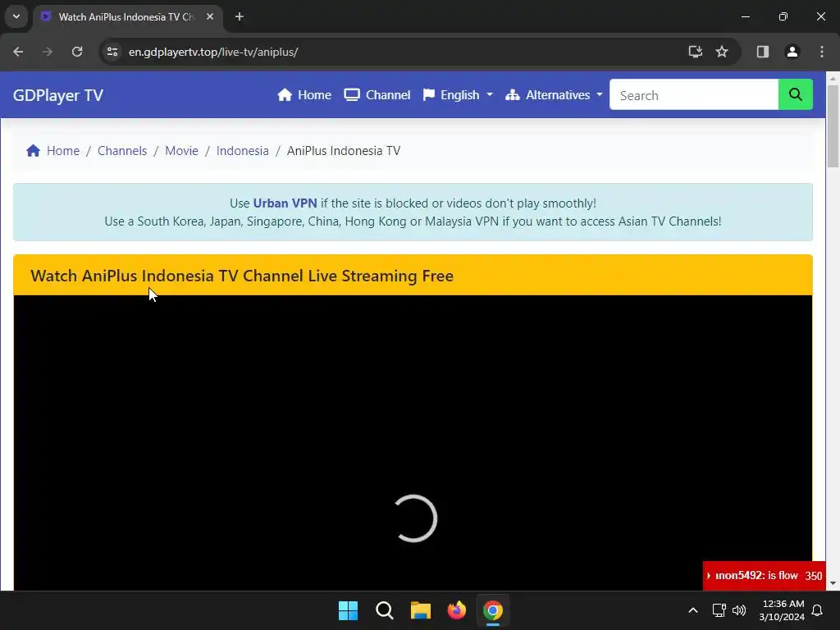Click the address bar URL
840x630 pixels.
[213, 52]
